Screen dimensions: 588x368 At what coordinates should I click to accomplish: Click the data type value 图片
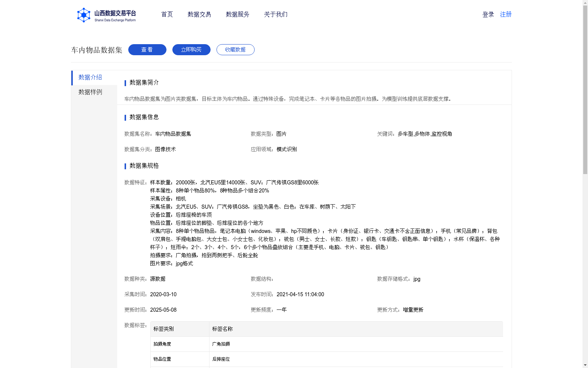pyautogui.click(x=282, y=134)
